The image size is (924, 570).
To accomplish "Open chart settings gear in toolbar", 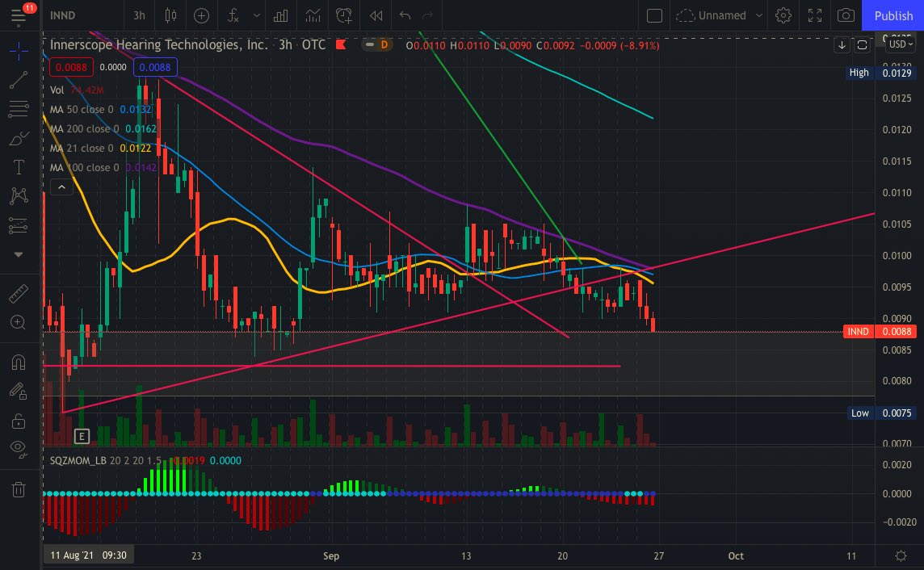I will [x=783, y=15].
